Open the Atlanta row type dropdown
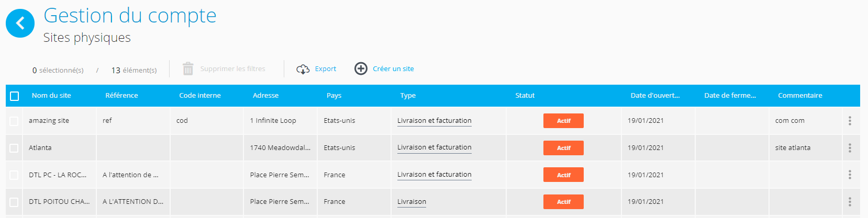 (x=435, y=147)
